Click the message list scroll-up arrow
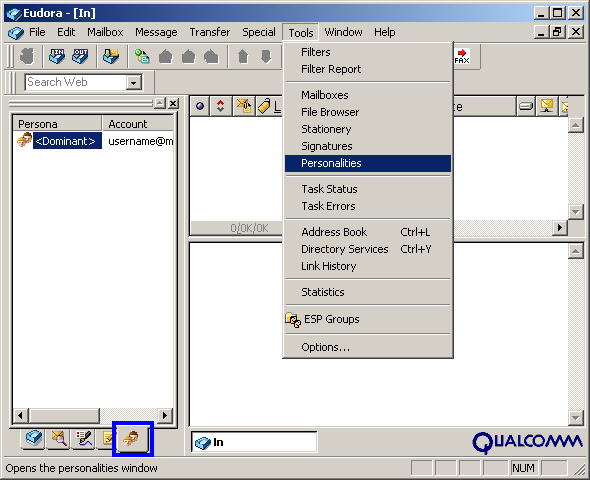590x480 pixels. 576,125
